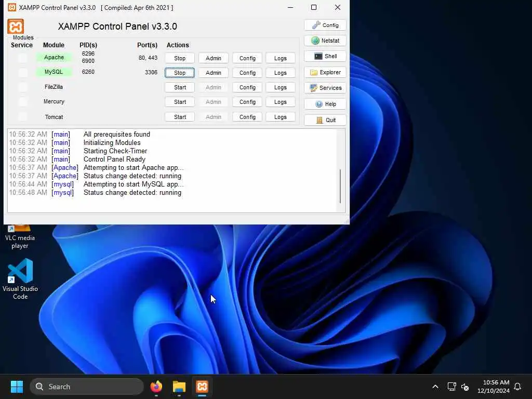The image size is (532, 399).
Task: Open Firefox from the taskbar
Action: click(x=156, y=387)
